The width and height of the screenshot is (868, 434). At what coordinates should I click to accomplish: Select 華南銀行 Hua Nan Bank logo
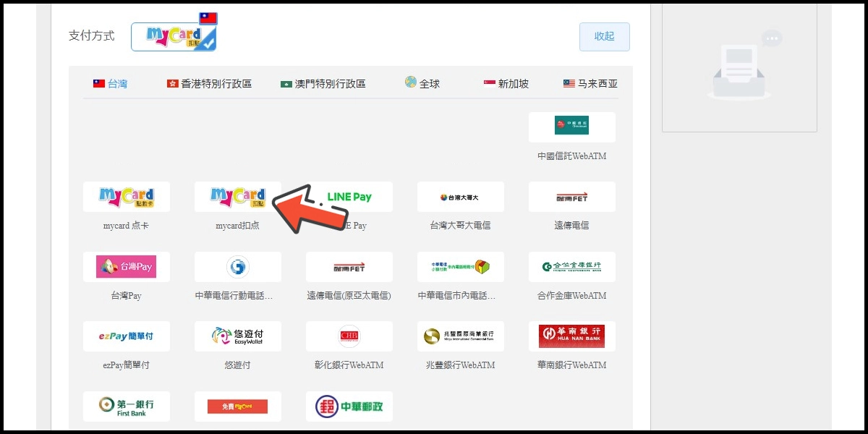click(x=572, y=336)
